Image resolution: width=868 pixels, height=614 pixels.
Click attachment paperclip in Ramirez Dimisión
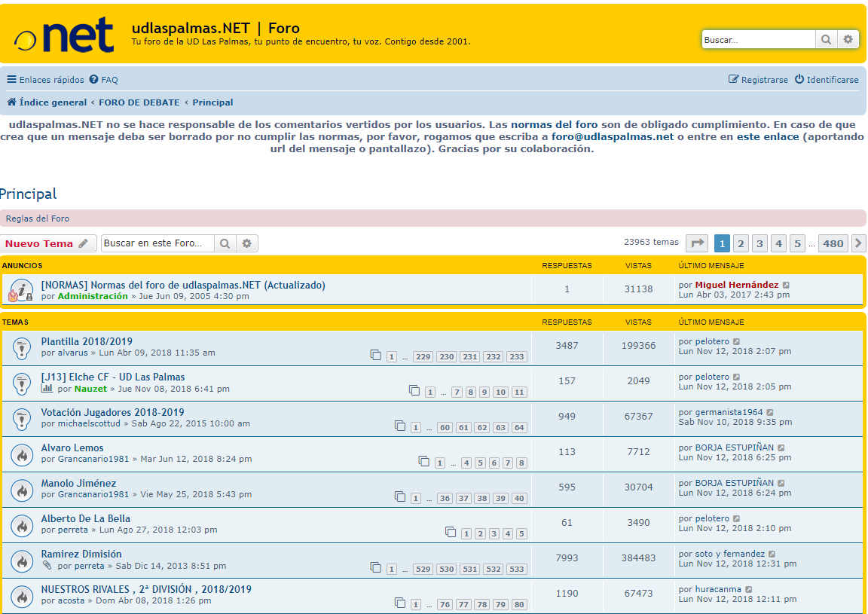47,566
